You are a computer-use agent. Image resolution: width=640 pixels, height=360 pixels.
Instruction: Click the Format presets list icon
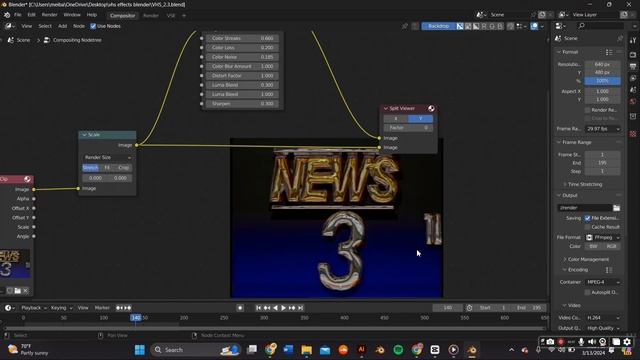point(609,52)
